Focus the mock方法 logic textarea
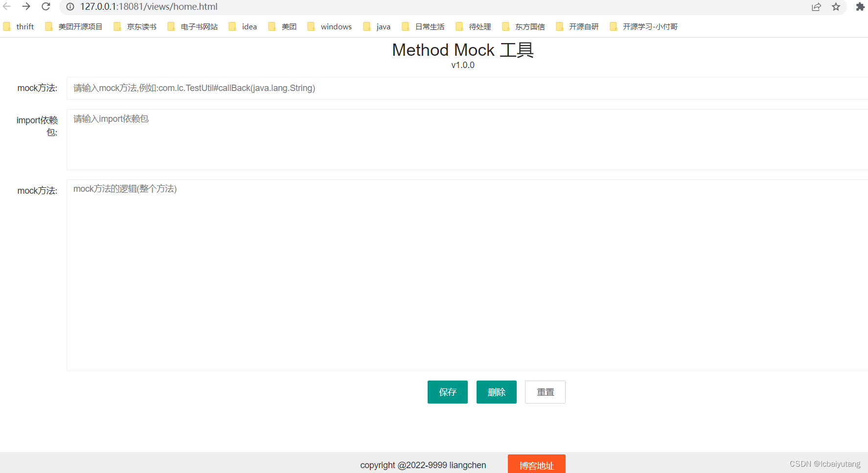Screen dimensions: 868x473 [467, 275]
